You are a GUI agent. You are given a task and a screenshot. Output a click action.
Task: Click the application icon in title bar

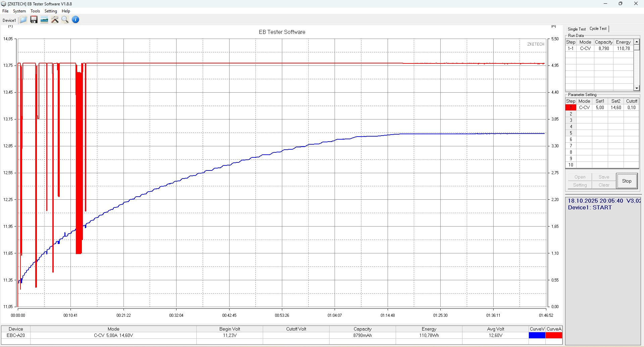click(x=4, y=4)
